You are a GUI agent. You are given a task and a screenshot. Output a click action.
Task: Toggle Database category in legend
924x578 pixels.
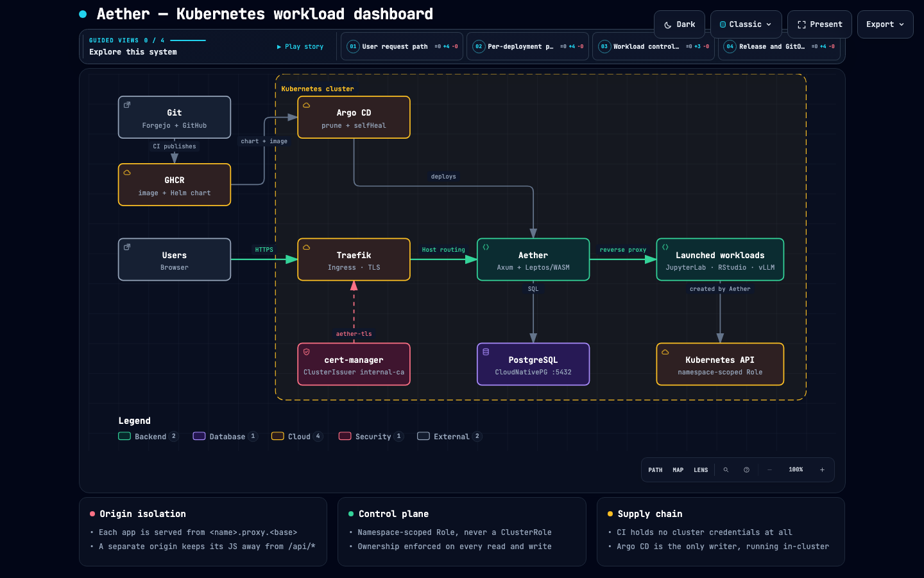225,437
